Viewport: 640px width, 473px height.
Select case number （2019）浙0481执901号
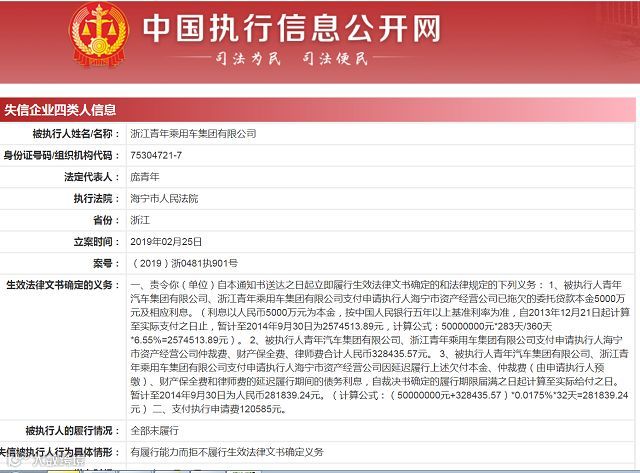tap(184, 263)
